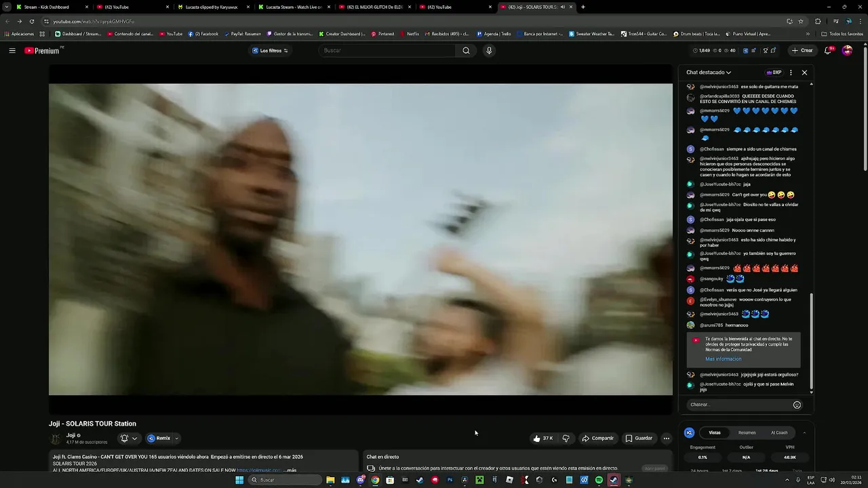Image resolution: width=868 pixels, height=488 pixels.
Task: Open the YouTube hamburger guide menu
Action: click(12, 50)
